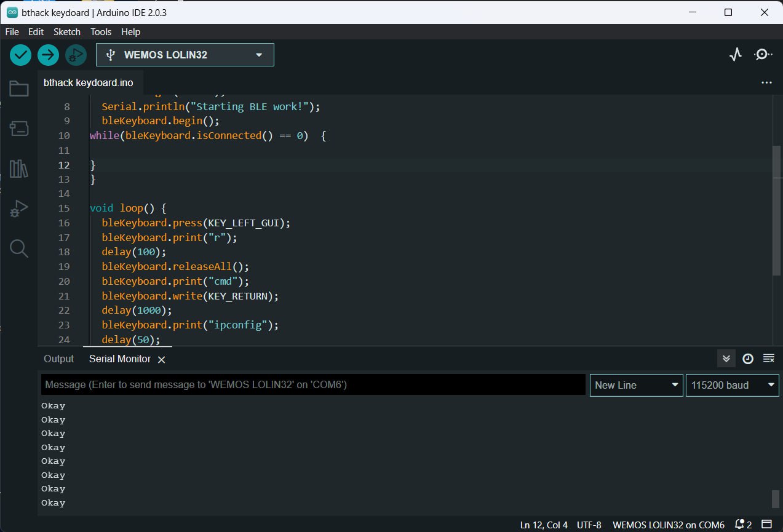The height and width of the screenshot is (532, 783).
Task: Switch to the Output tab
Action: pyautogui.click(x=58, y=359)
